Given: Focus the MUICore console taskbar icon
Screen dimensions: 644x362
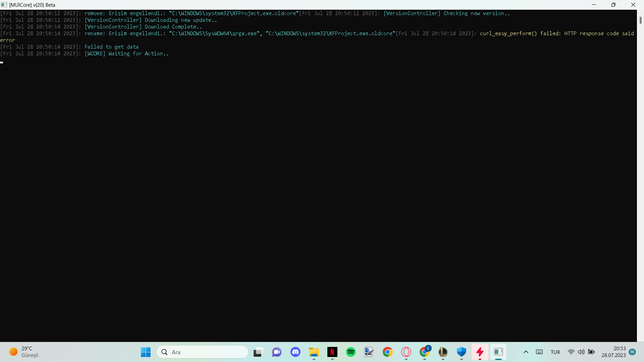Looking at the screenshot, I should click(498, 352).
